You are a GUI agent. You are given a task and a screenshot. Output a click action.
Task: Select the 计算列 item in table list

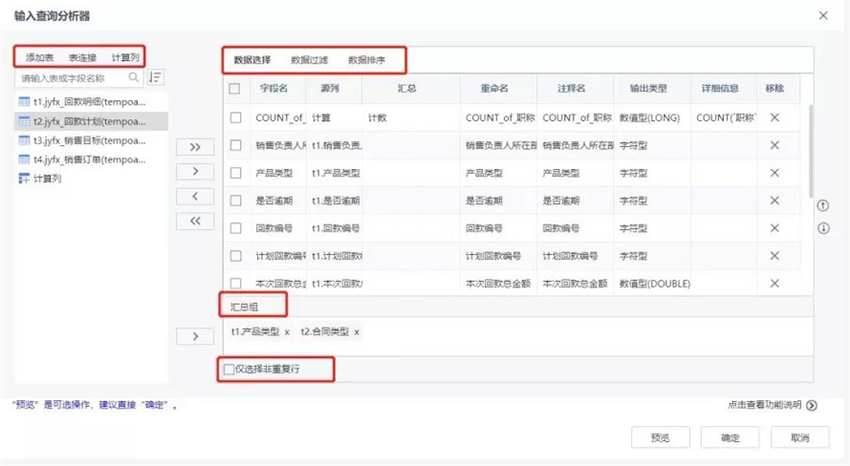click(91, 178)
